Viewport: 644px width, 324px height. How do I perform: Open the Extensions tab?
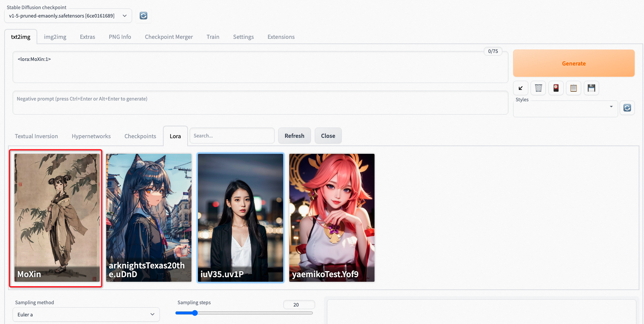[x=281, y=37]
